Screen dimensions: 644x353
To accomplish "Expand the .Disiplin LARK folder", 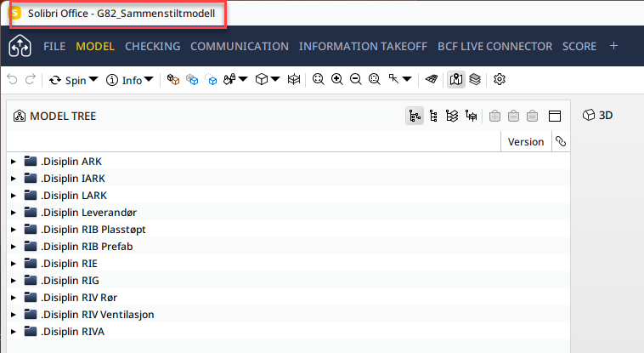I will point(13,196).
